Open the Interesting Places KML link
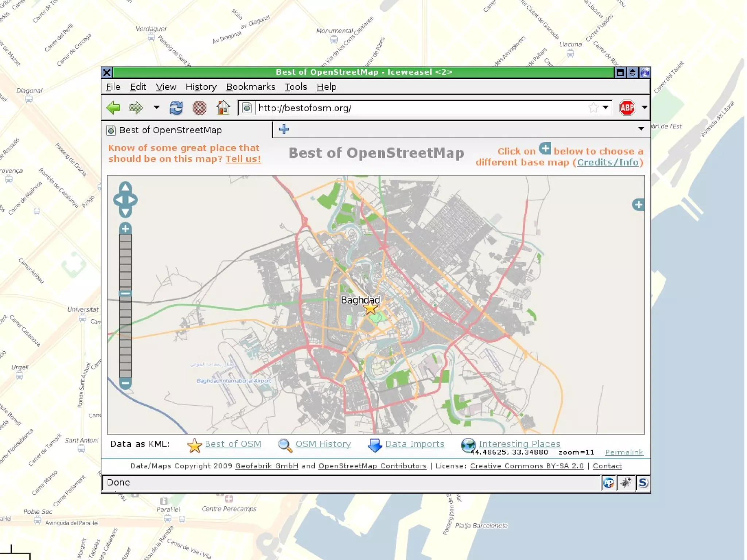Image resolution: width=747 pixels, height=560 pixels. click(519, 444)
